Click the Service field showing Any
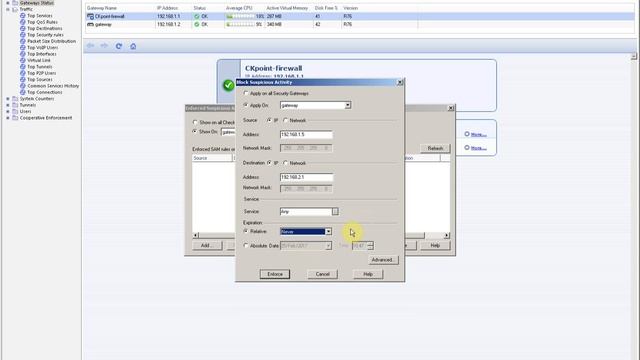 pos(306,211)
